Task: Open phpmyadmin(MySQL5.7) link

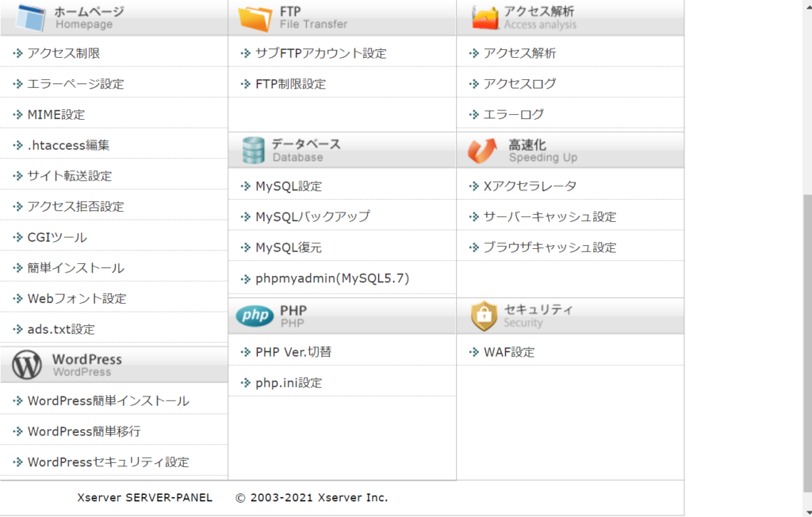Action: [332, 278]
